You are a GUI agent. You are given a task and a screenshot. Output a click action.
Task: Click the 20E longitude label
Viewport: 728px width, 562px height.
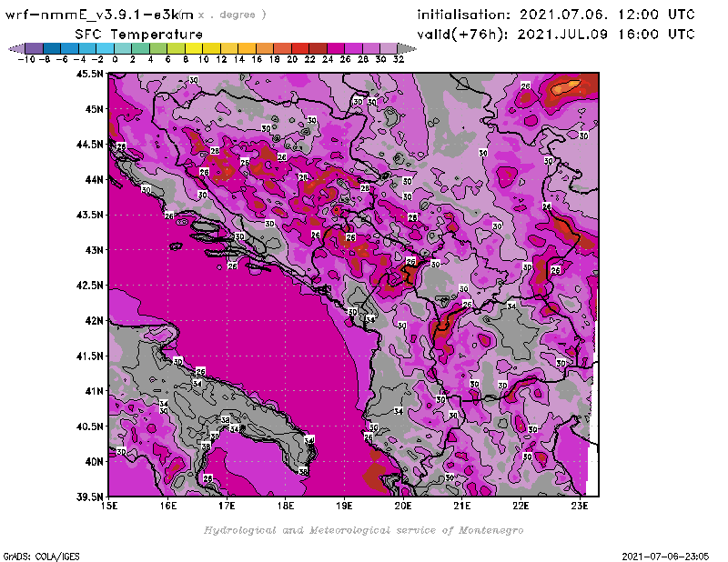[x=403, y=506]
